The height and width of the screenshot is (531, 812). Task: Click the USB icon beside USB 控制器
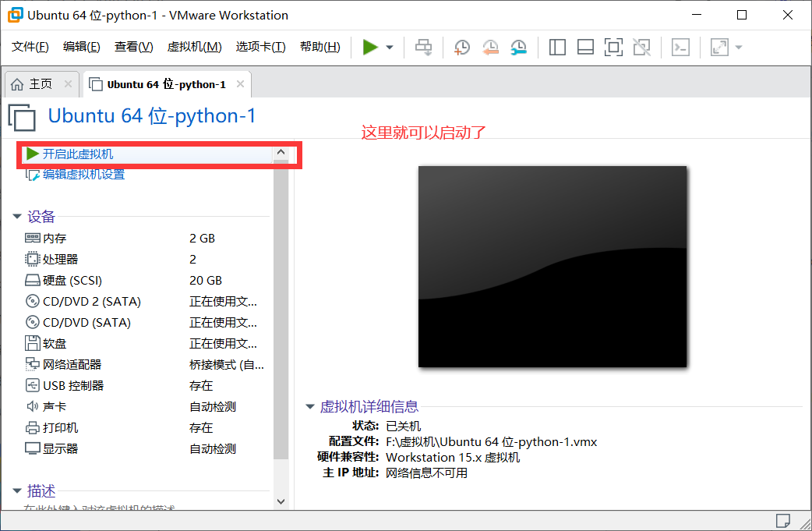pos(32,385)
